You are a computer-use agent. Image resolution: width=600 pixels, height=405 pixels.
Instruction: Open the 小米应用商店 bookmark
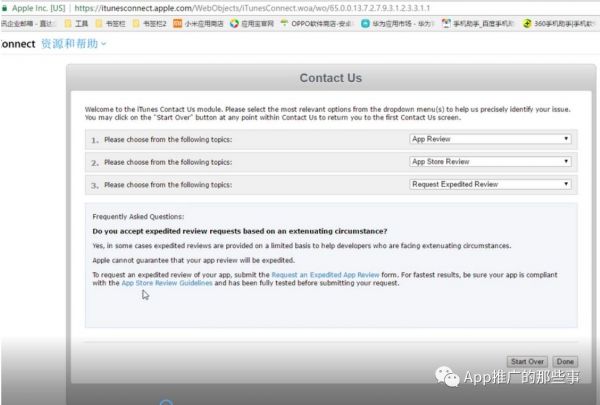(198, 24)
